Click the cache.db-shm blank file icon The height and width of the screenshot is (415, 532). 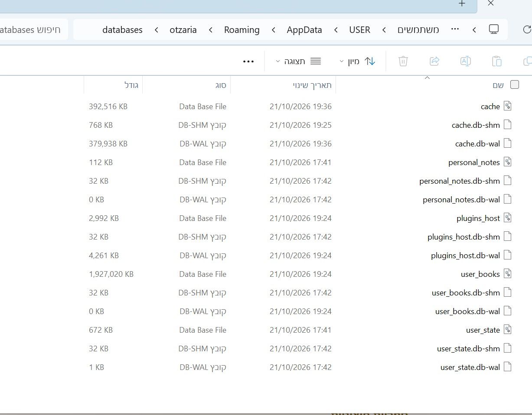click(508, 125)
